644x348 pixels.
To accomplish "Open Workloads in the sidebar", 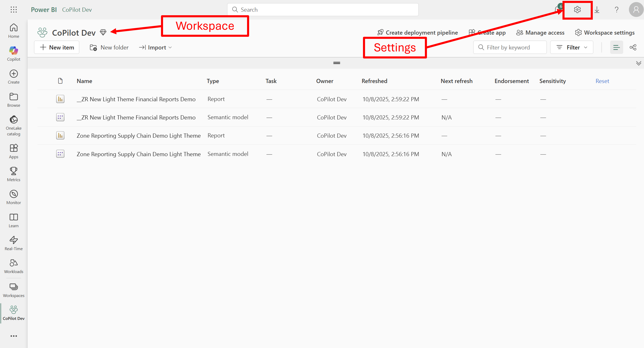I will click(13, 266).
